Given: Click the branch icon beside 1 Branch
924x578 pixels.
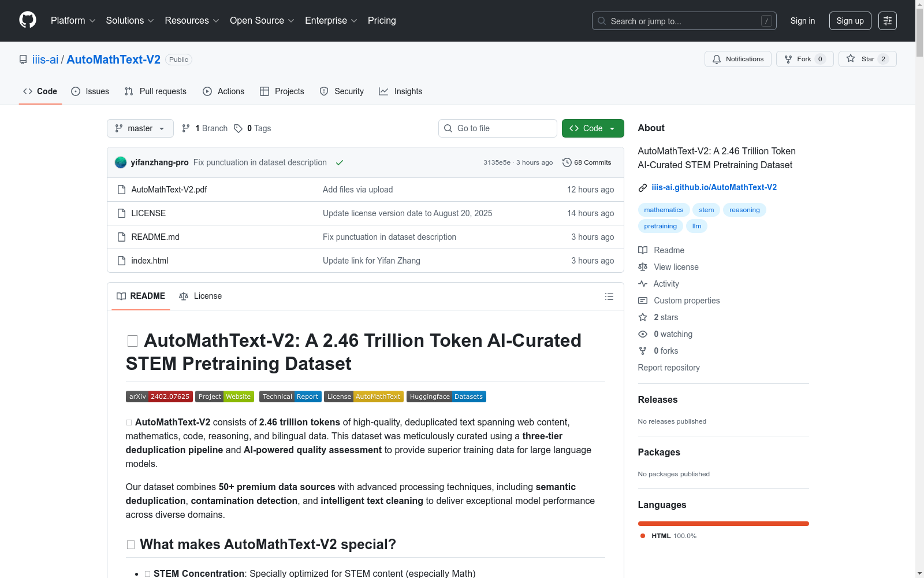Looking at the screenshot, I should click(x=186, y=128).
